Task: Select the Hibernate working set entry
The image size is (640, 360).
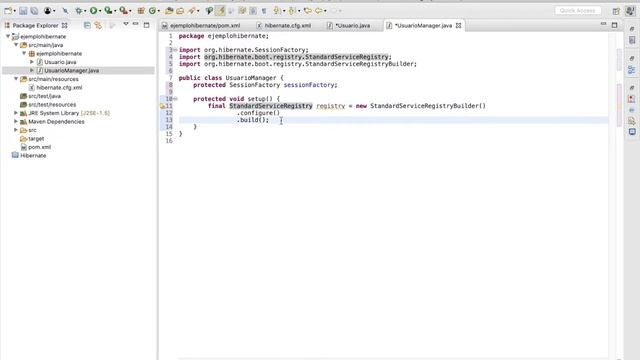Action: coord(33,156)
